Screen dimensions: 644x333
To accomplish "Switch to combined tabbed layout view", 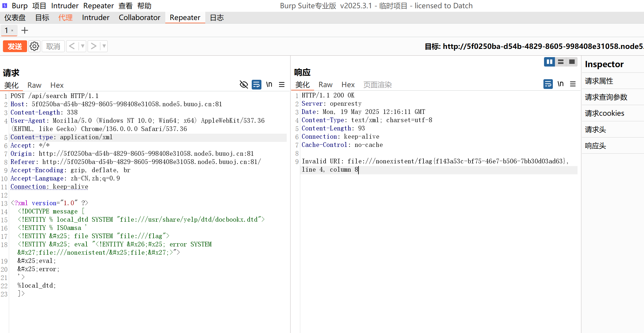I will click(572, 62).
